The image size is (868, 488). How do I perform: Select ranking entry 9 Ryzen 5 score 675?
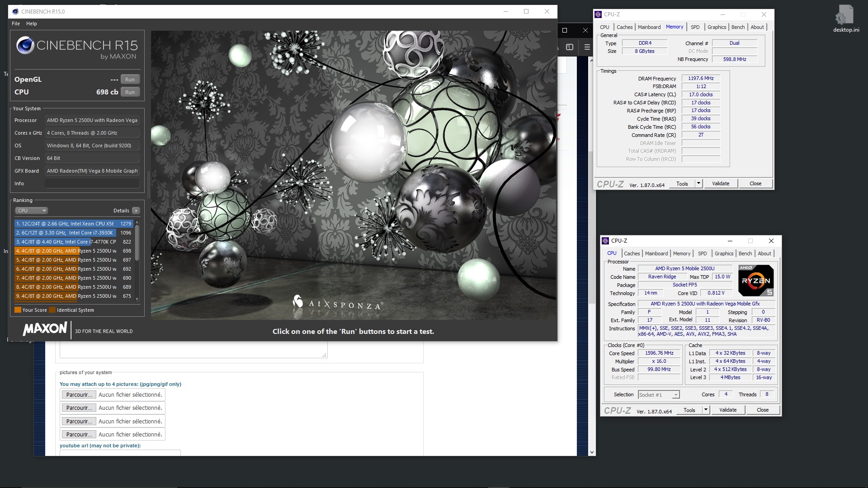pyautogui.click(x=74, y=296)
